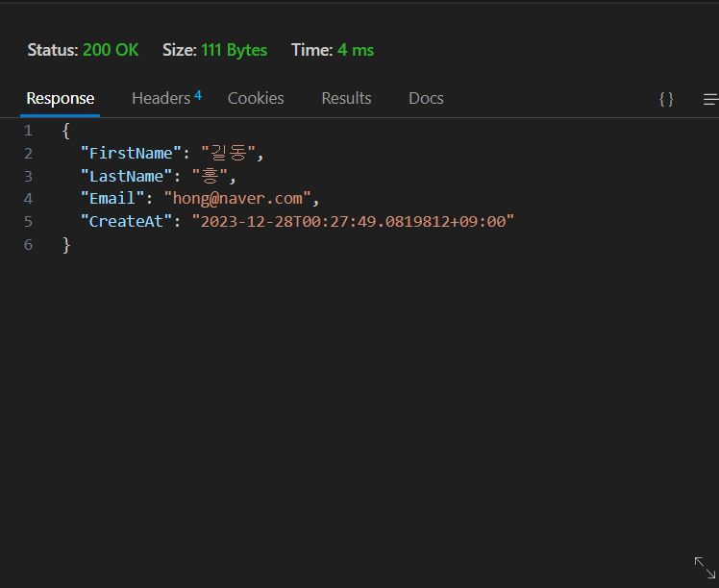This screenshot has width=719, height=588.
Task: Click the status value 200 OK
Action: [111, 50]
